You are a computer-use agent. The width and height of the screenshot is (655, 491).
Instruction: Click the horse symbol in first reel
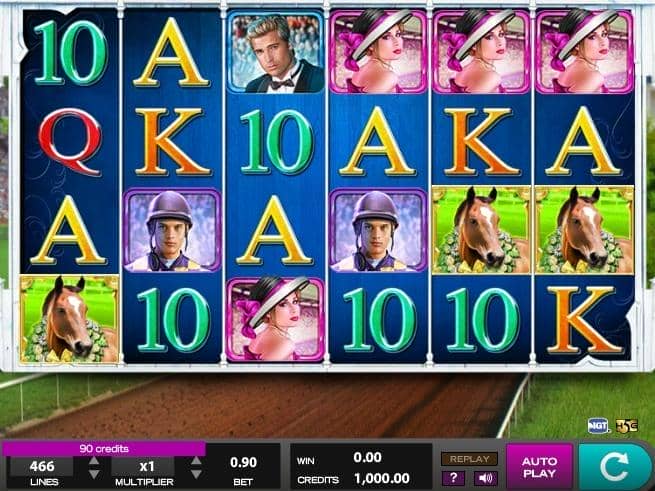[x=69, y=319]
